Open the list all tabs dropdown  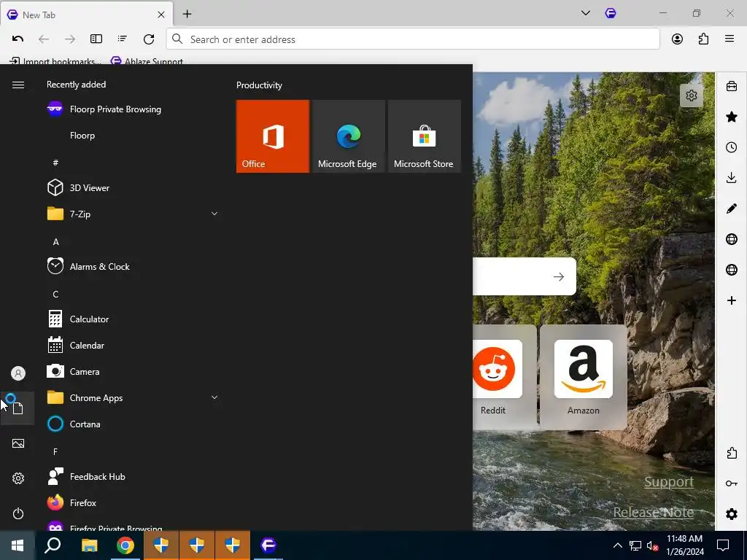point(586,13)
